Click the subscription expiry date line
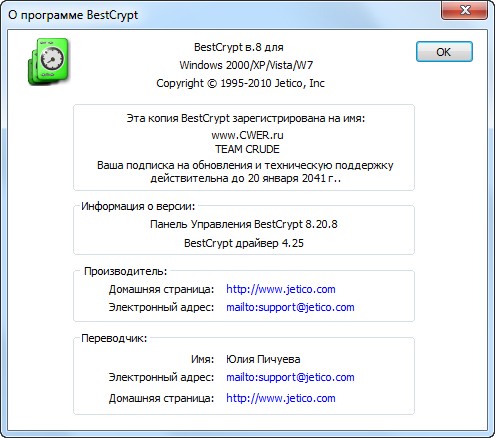495x438 pixels. point(246,178)
